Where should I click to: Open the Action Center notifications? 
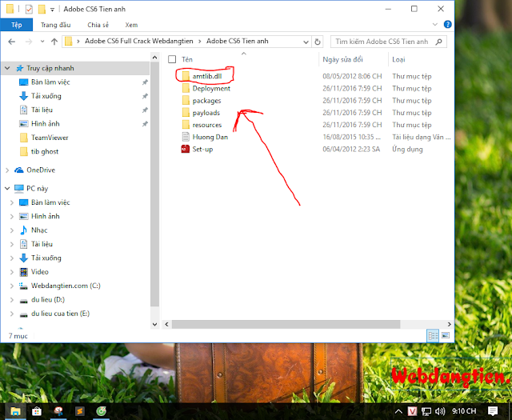493,411
